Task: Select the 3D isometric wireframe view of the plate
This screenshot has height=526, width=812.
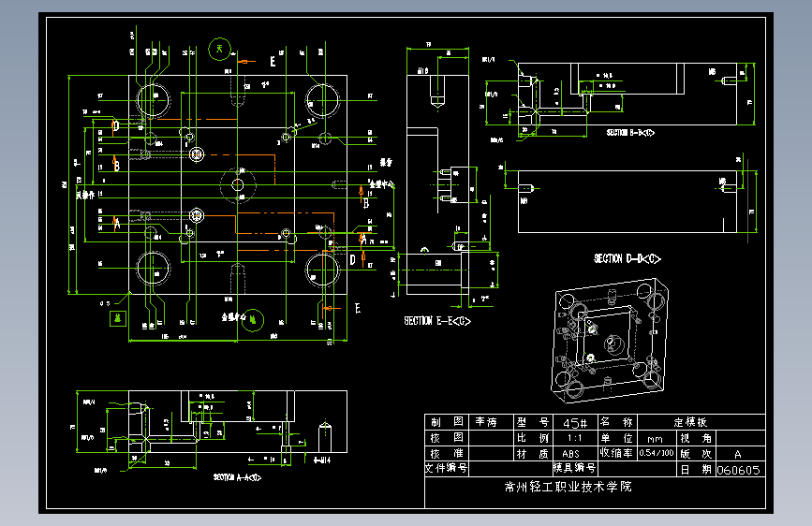Action: pyautogui.click(x=609, y=341)
